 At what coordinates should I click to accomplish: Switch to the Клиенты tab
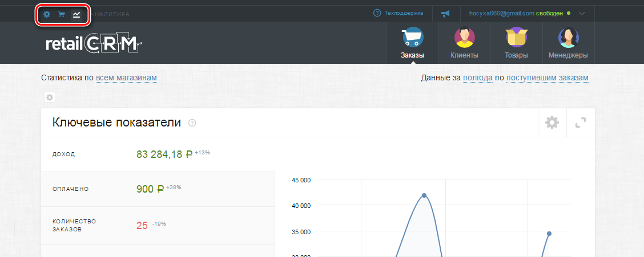[x=464, y=43]
